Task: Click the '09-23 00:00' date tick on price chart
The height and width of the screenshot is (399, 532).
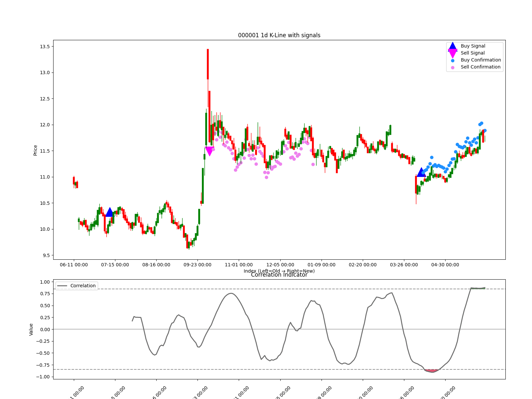Action: 198,265
